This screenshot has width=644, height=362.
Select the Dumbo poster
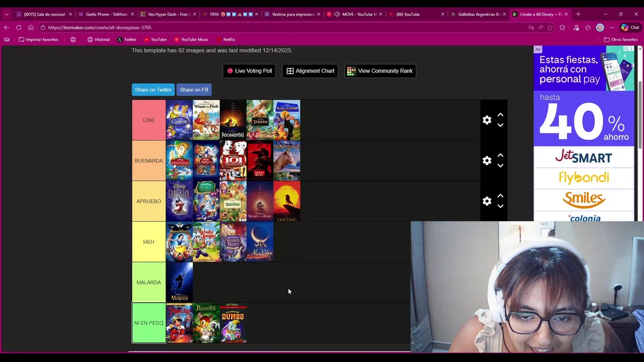coord(233,323)
